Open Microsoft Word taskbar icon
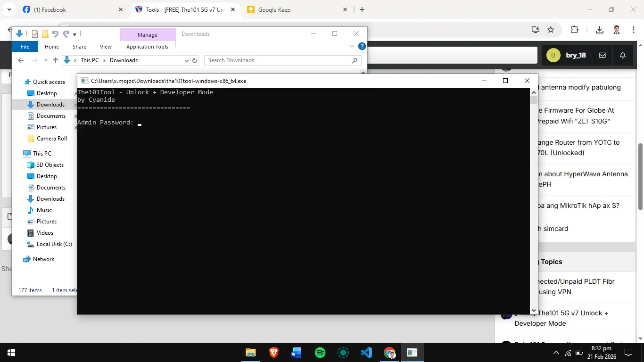Image resolution: width=644 pixels, height=362 pixels. point(297,353)
